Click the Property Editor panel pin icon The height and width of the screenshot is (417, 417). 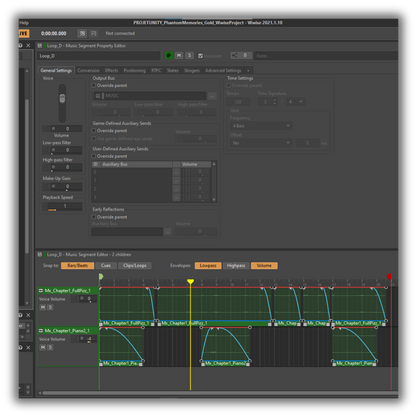40,46
